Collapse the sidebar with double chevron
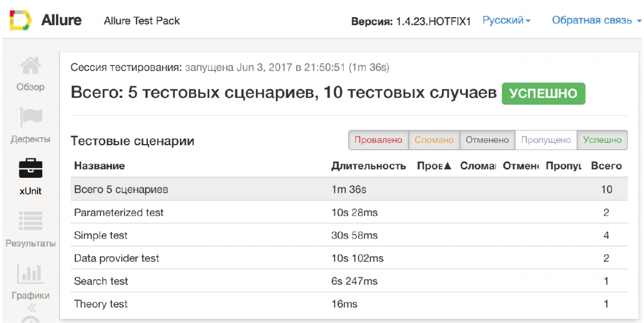Viewport: 644px width, 323px height. click(30, 308)
